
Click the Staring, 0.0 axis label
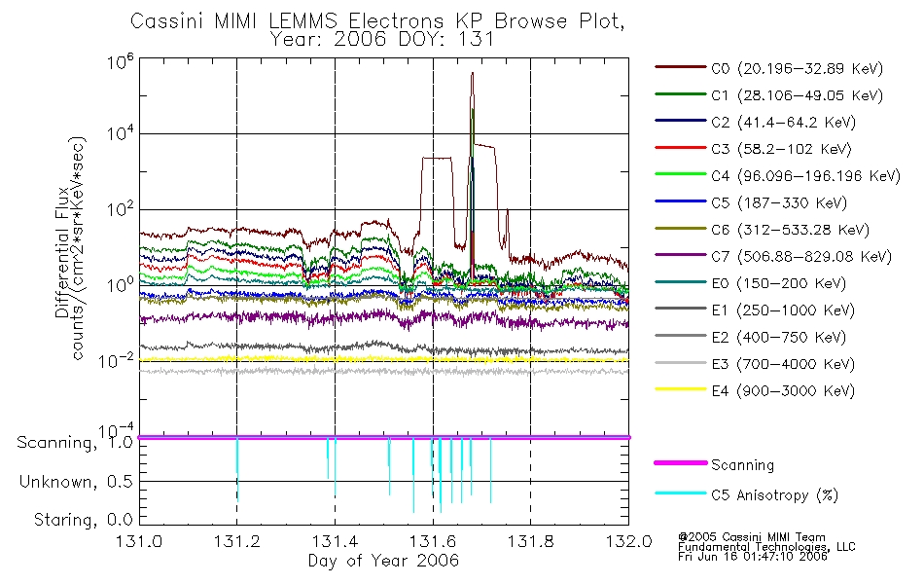click(83, 520)
